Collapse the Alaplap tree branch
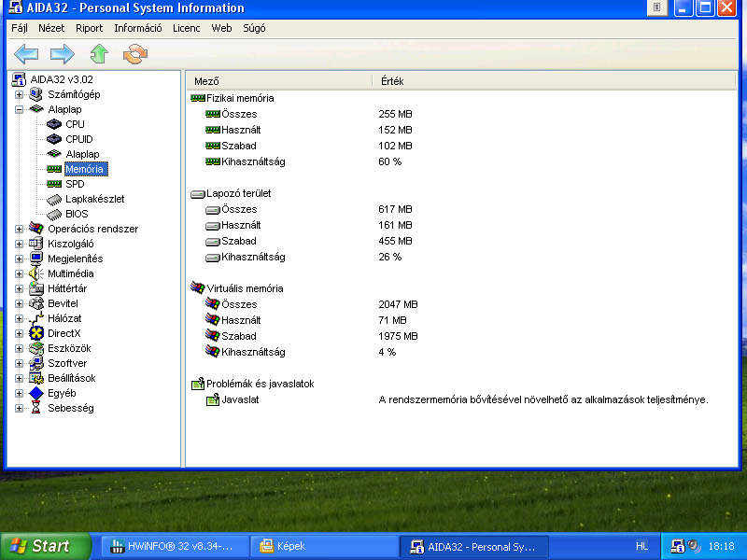747x560 pixels. pyautogui.click(x=19, y=109)
